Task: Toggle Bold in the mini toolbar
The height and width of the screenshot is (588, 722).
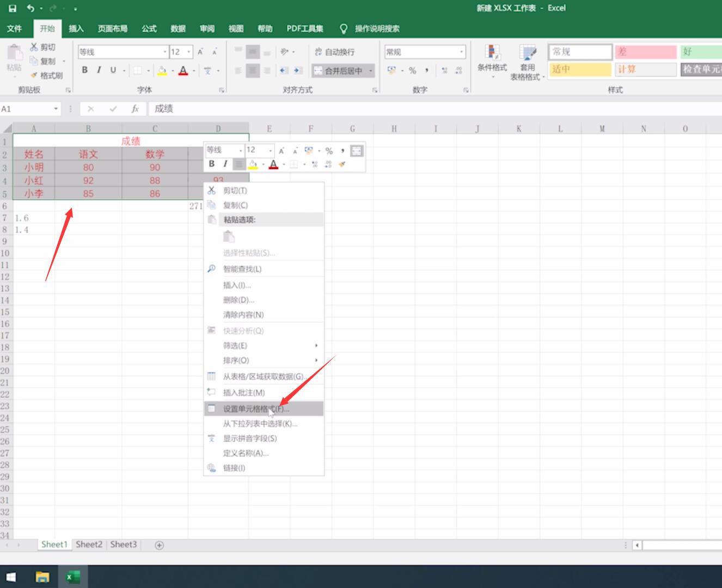Action: [212, 164]
